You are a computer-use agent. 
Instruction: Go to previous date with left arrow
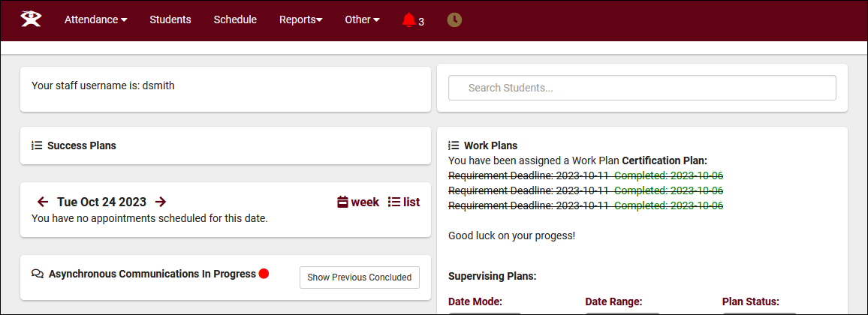point(43,202)
